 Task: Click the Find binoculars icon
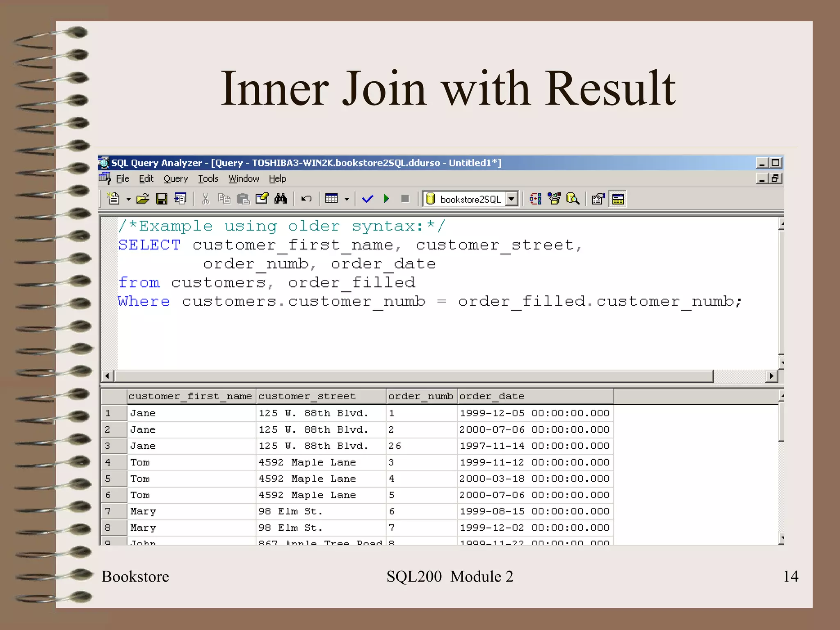(x=281, y=199)
